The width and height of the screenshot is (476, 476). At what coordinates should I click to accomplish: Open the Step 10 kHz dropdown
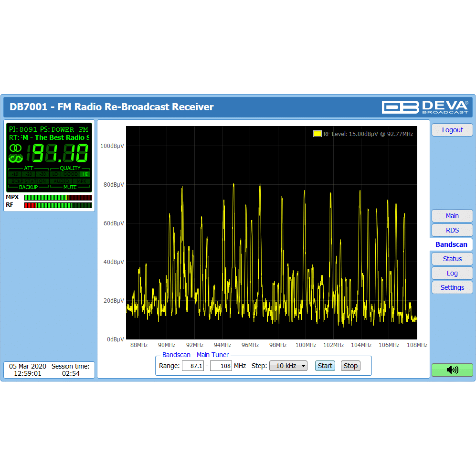(288, 366)
